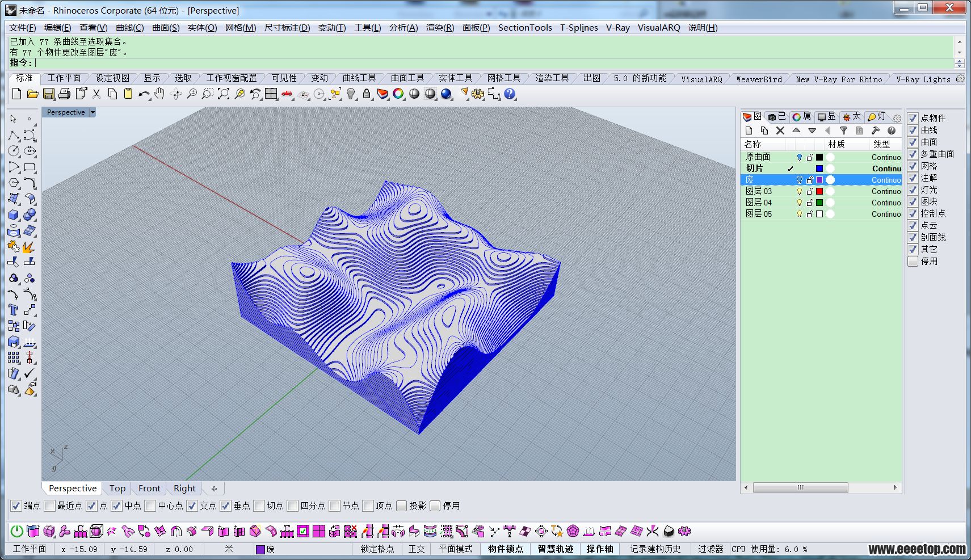The width and height of the screenshot is (971, 560).
Task: Enable the 停用 selection filter checkbox
Action: pyautogui.click(x=913, y=261)
